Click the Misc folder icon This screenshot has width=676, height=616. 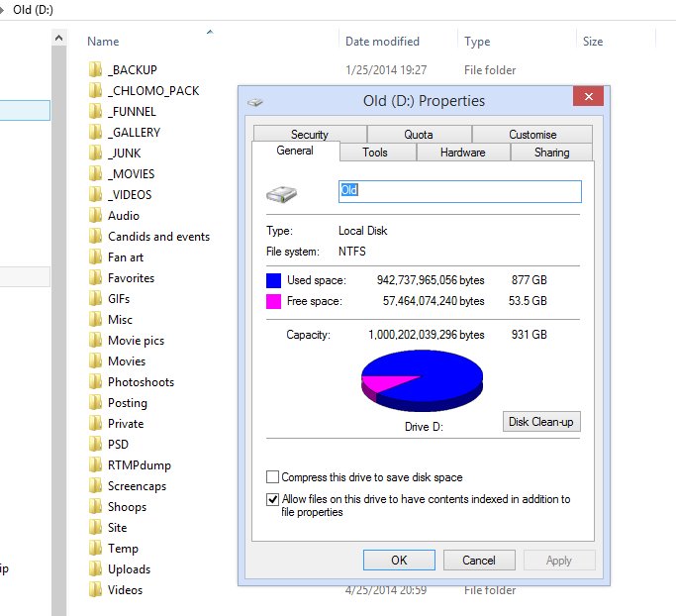pyautogui.click(x=95, y=319)
